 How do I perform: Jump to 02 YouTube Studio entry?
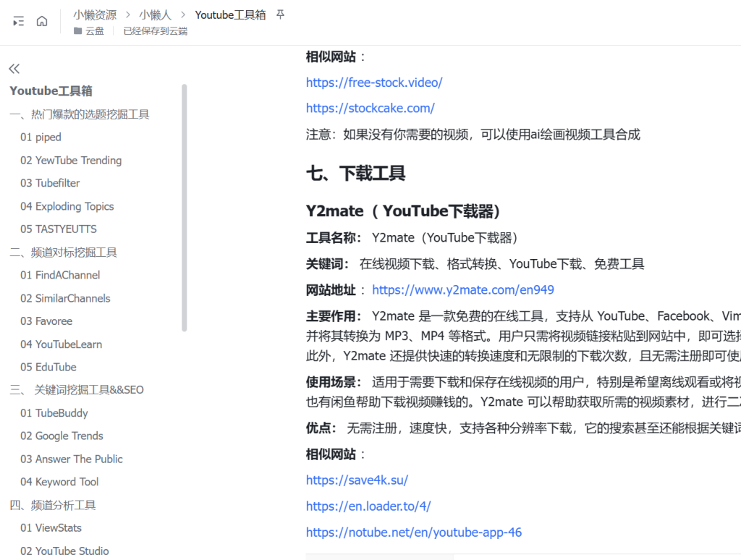(64, 551)
